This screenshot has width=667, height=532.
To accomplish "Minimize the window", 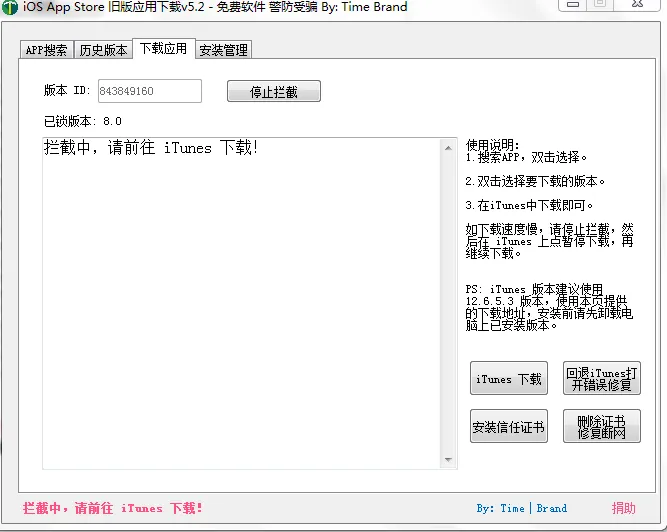I will [573, 4].
